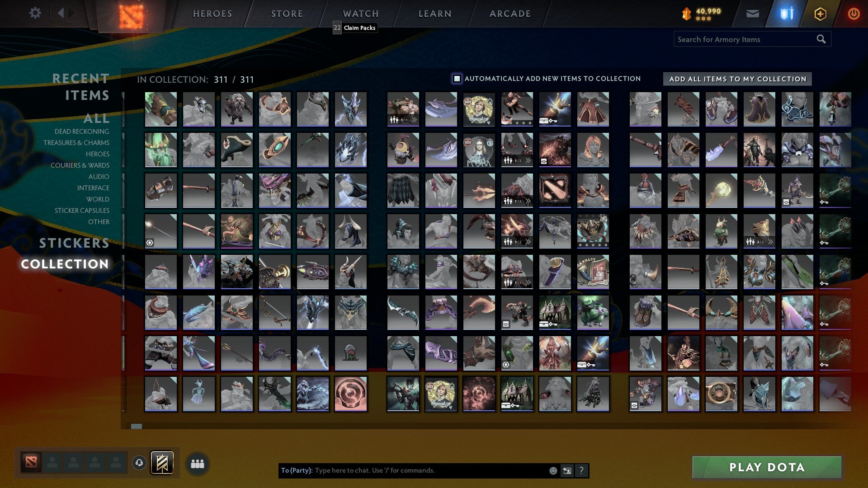This screenshot has height=488, width=868.
Task: Open the settings gear icon
Action: coord(35,13)
